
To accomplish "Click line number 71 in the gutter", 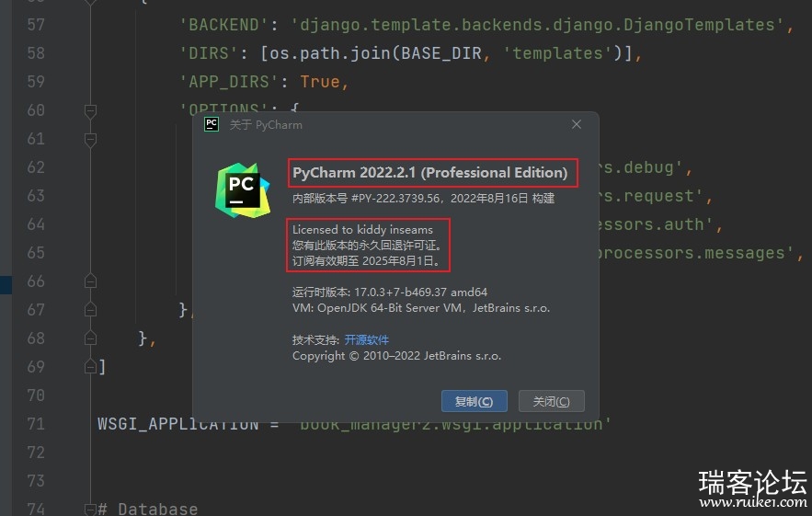I will (x=36, y=424).
